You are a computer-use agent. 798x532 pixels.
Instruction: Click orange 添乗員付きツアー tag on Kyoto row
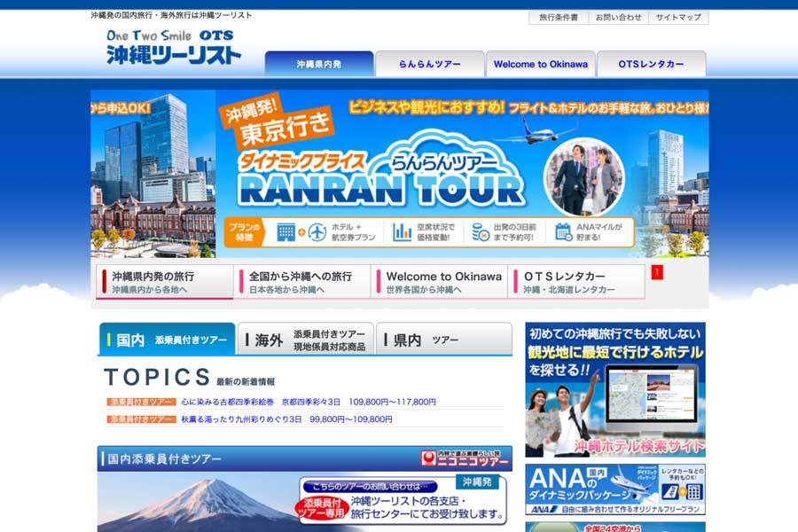coord(142,402)
